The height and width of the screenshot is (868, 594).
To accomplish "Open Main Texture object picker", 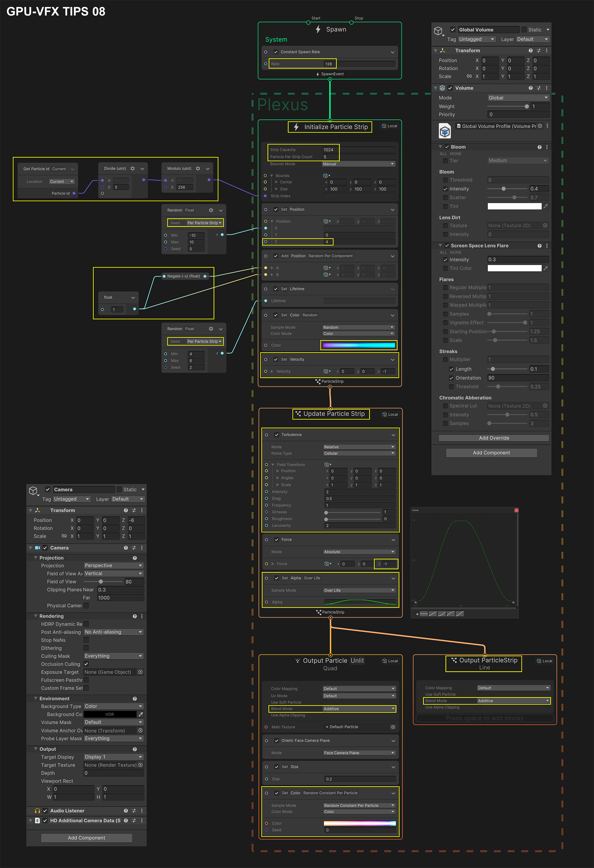I will [x=393, y=727].
